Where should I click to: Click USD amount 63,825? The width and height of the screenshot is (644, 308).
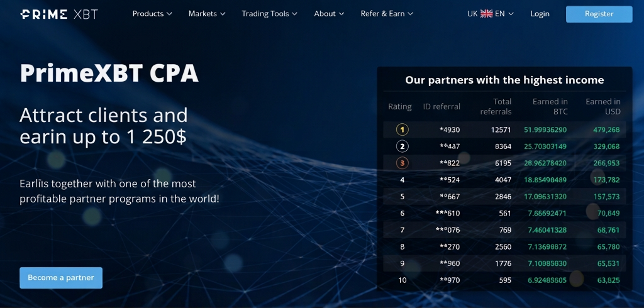608,280
